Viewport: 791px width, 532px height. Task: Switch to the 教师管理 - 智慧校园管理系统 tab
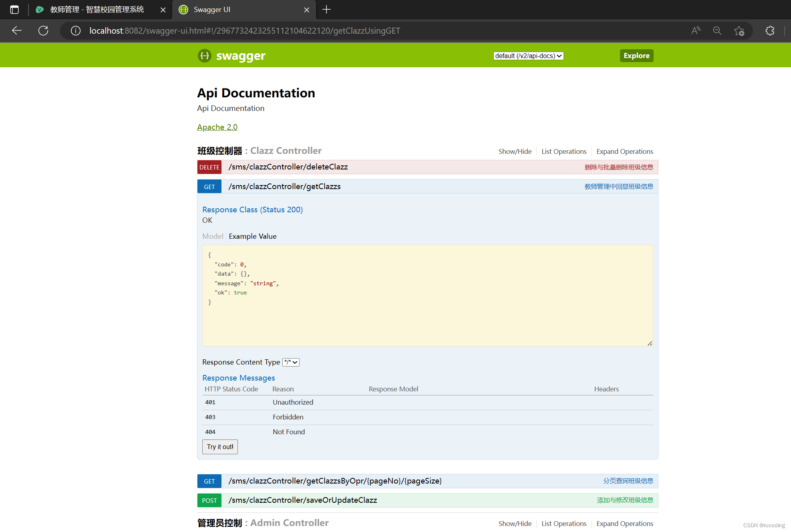tap(97, 10)
